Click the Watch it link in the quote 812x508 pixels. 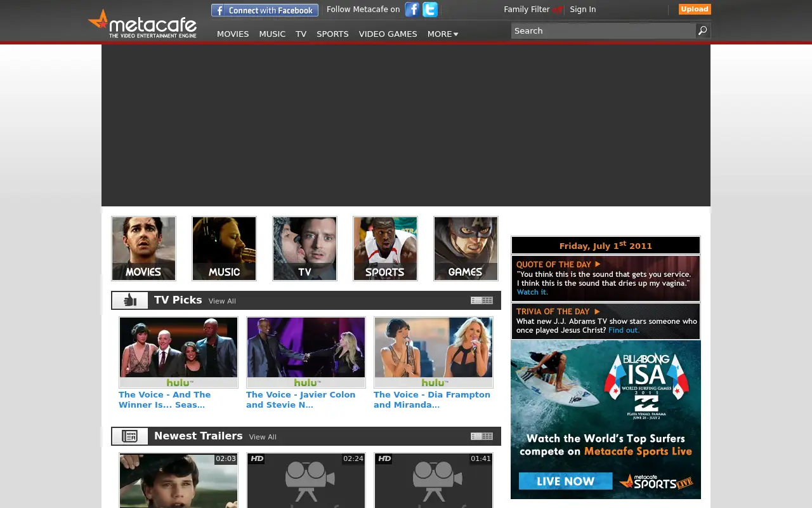pos(532,292)
